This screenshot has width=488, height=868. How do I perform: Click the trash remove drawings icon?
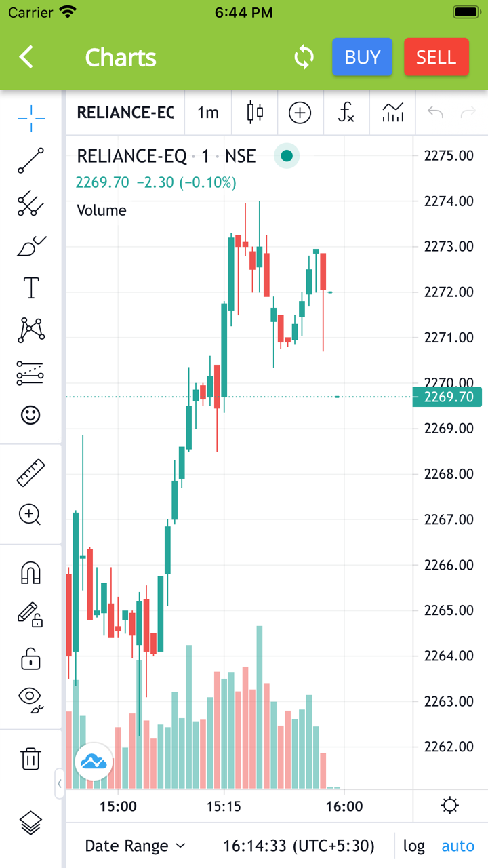click(31, 758)
